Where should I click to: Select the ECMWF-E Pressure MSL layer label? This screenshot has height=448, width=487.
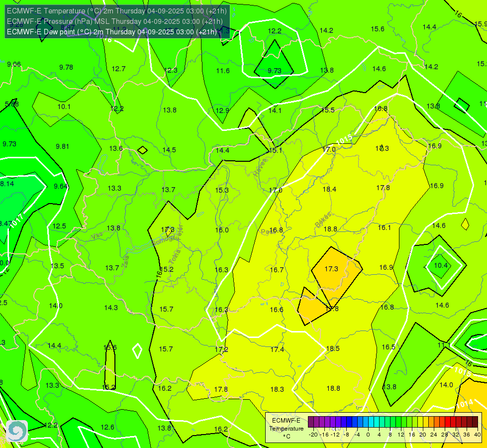114,21
